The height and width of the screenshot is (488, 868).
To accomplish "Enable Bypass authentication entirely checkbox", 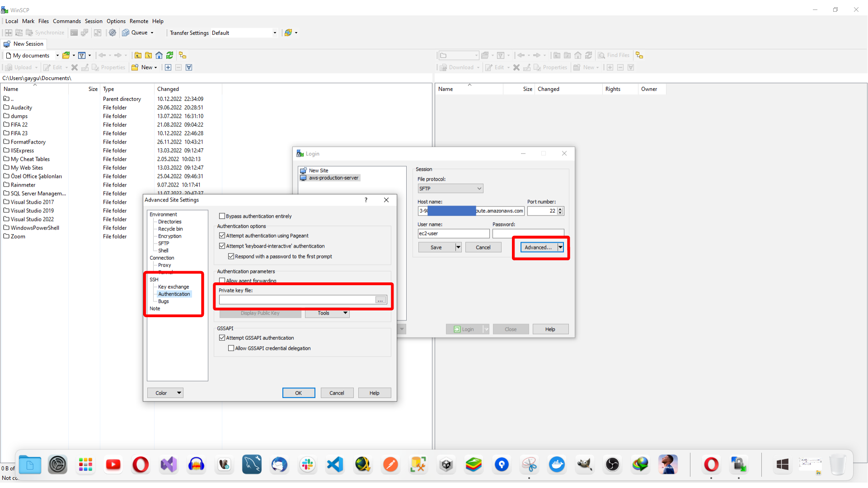I will pos(222,216).
